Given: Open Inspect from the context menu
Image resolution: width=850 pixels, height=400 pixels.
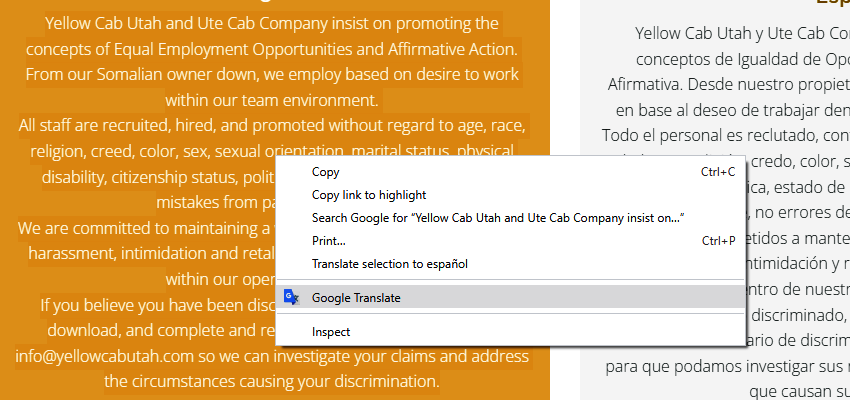Looking at the screenshot, I should point(511,332).
